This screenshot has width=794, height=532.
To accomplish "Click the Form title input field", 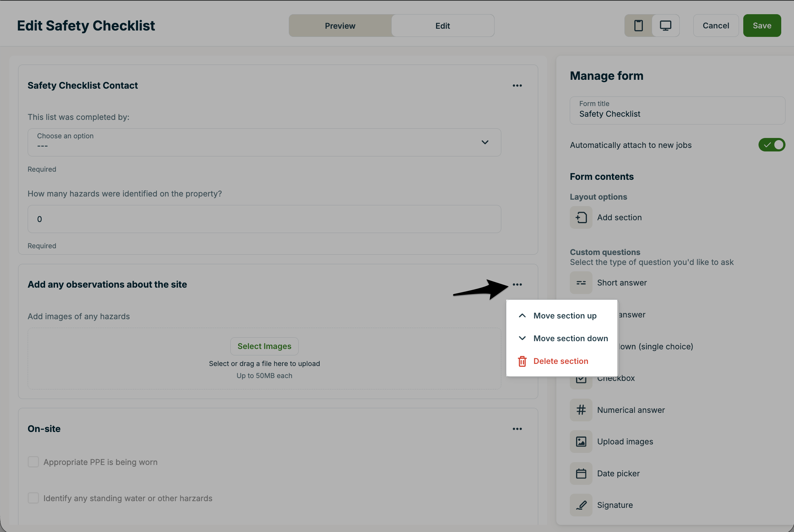I will point(677,111).
